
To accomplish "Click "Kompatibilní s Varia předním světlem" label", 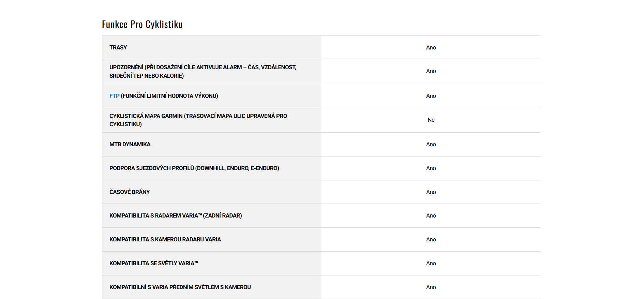I will pyautogui.click(x=180, y=287).
